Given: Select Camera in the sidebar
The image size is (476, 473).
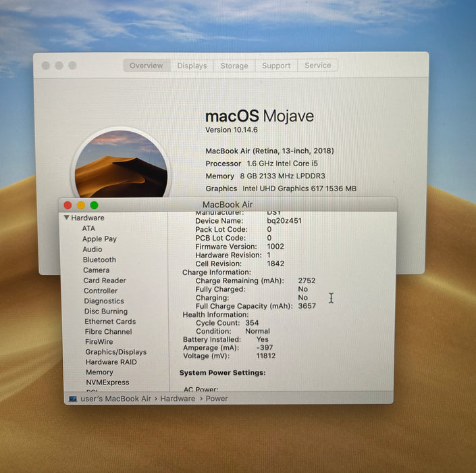Looking at the screenshot, I should 97,270.
